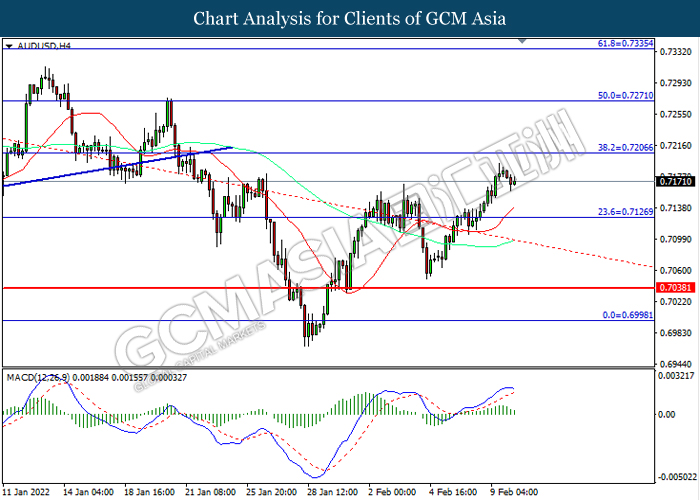Select the 23.6=0.71269 Fibonacci label

(x=625, y=212)
